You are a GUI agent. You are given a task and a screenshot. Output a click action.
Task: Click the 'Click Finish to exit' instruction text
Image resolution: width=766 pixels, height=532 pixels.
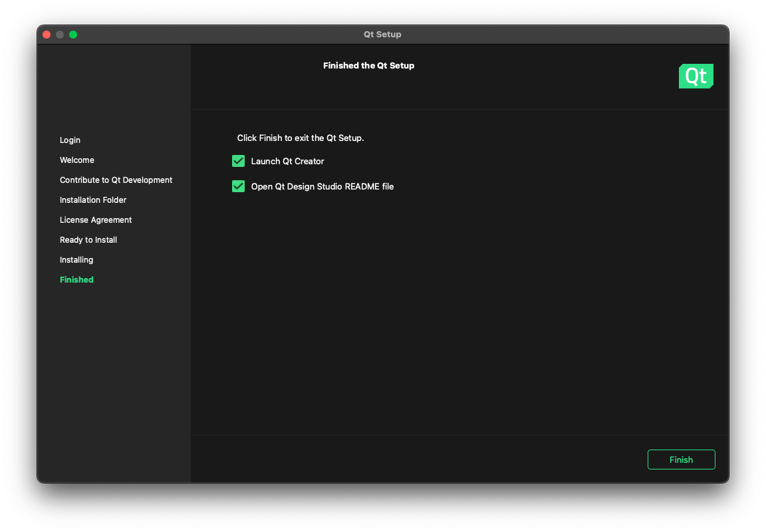pos(301,138)
